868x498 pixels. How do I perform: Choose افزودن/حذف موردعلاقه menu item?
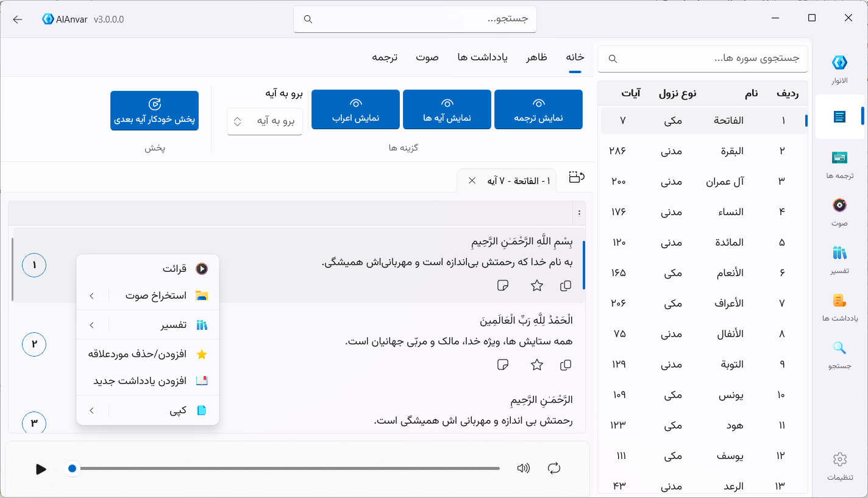point(148,354)
